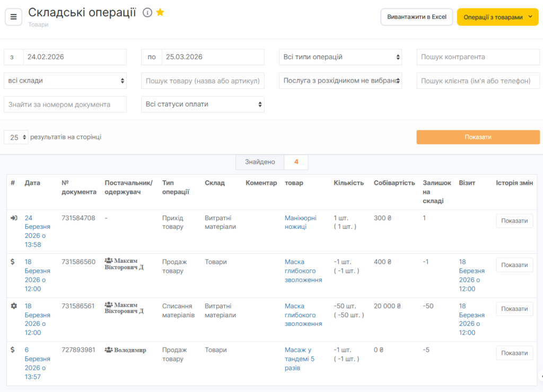Show change history for document 731584708

[514, 221]
